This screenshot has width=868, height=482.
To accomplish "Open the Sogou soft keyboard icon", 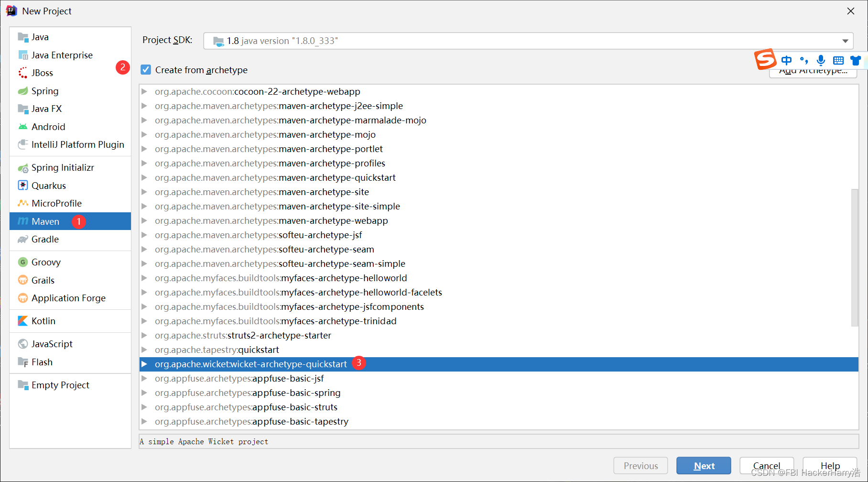I will (x=838, y=60).
